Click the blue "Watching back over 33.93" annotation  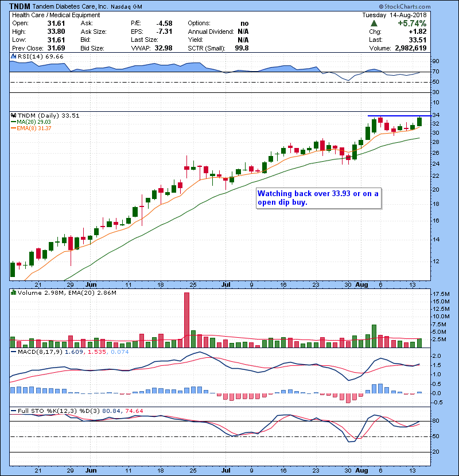click(318, 198)
